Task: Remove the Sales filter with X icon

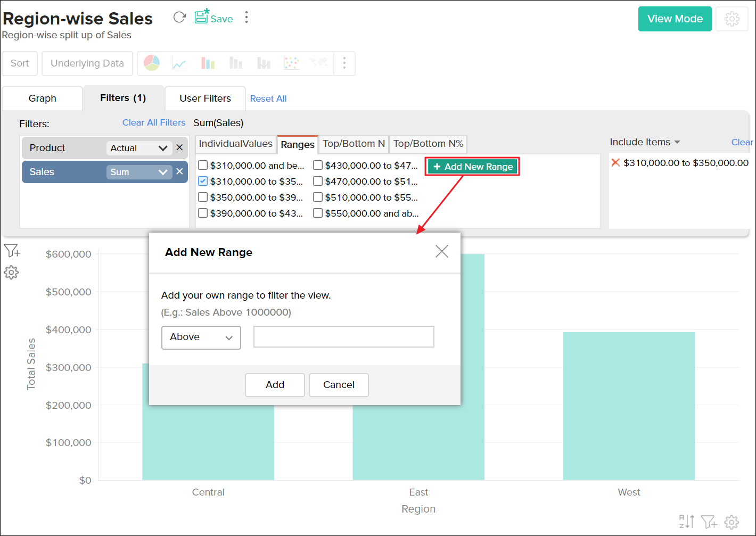Action: (x=179, y=171)
